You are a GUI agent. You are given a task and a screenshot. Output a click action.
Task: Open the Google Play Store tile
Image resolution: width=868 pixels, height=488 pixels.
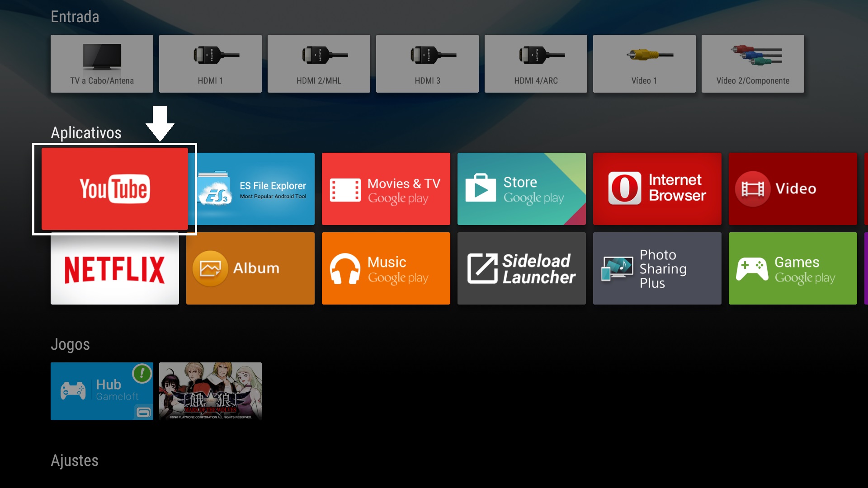[x=522, y=189]
